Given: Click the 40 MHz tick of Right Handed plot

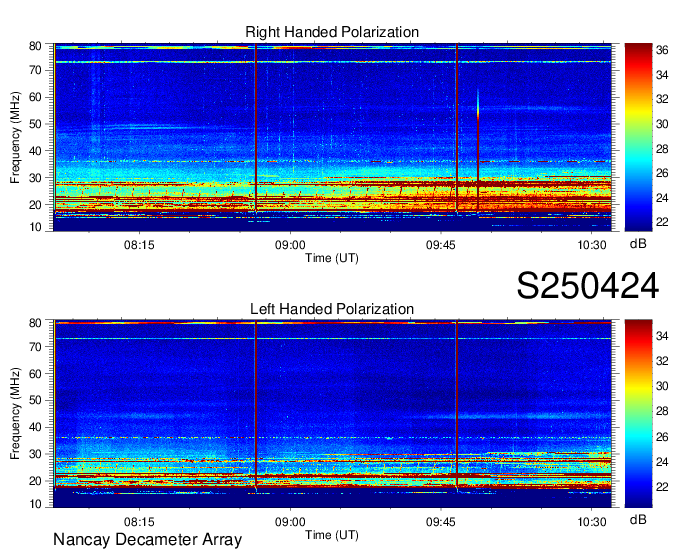Looking at the screenshot, I should (x=36, y=151).
